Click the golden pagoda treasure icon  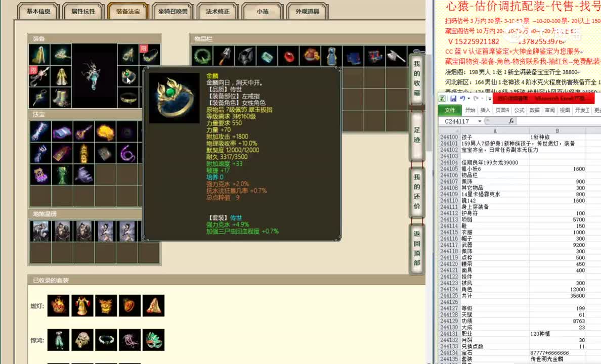pos(83,154)
